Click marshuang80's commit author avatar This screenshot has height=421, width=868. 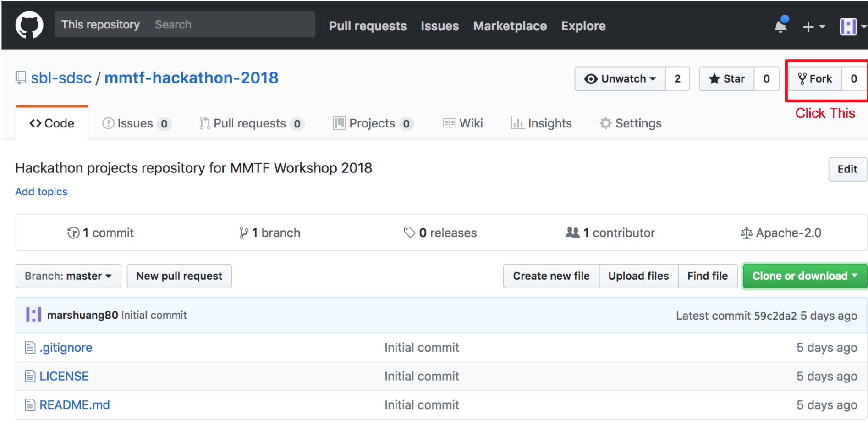[x=33, y=315]
